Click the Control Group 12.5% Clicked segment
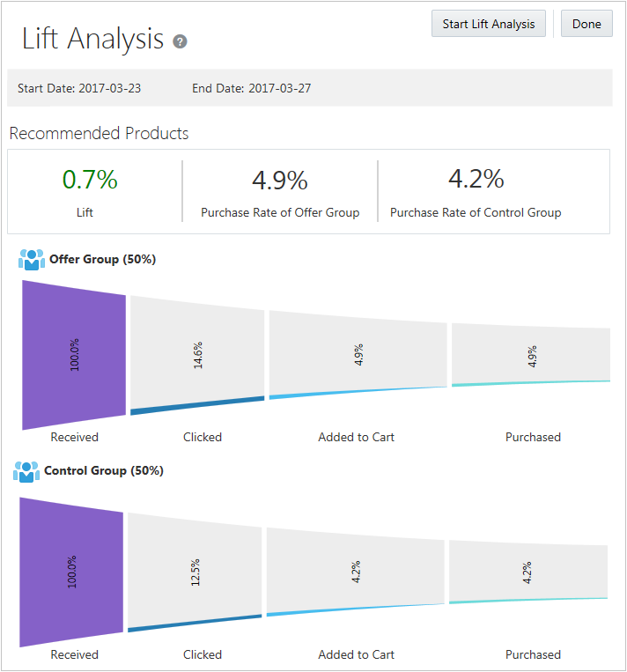 point(195,572)
